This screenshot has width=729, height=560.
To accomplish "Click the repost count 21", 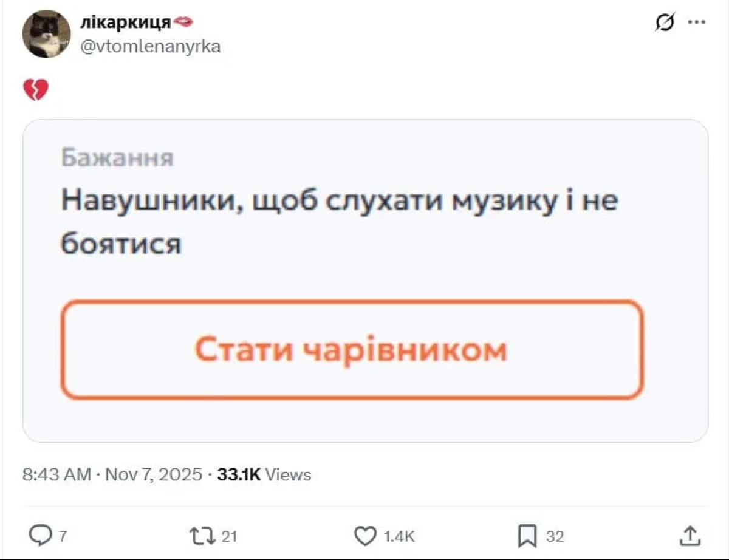I will coord(228,536).
